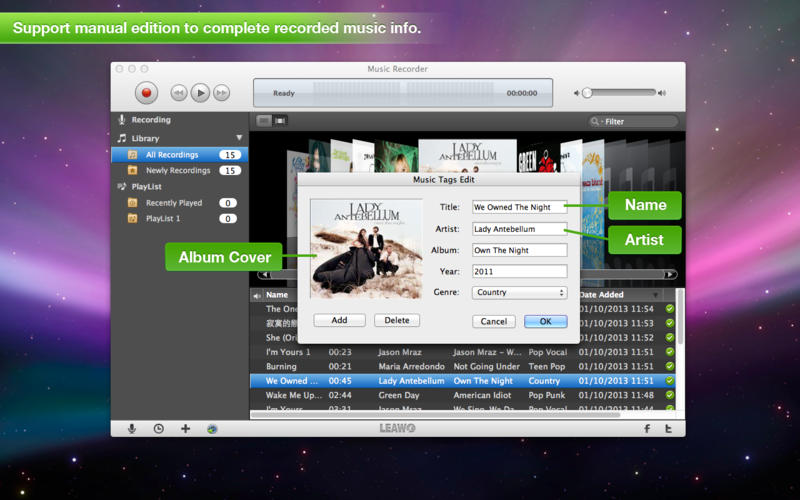Screen dimensions: 800x500
Task: Toggle green check on I'm Yours 1 row
Action: 669,352
